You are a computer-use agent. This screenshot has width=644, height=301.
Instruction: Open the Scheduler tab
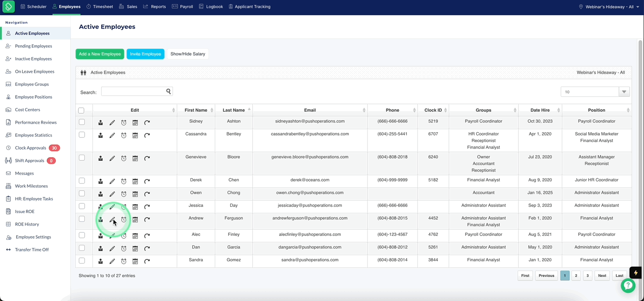34,7
